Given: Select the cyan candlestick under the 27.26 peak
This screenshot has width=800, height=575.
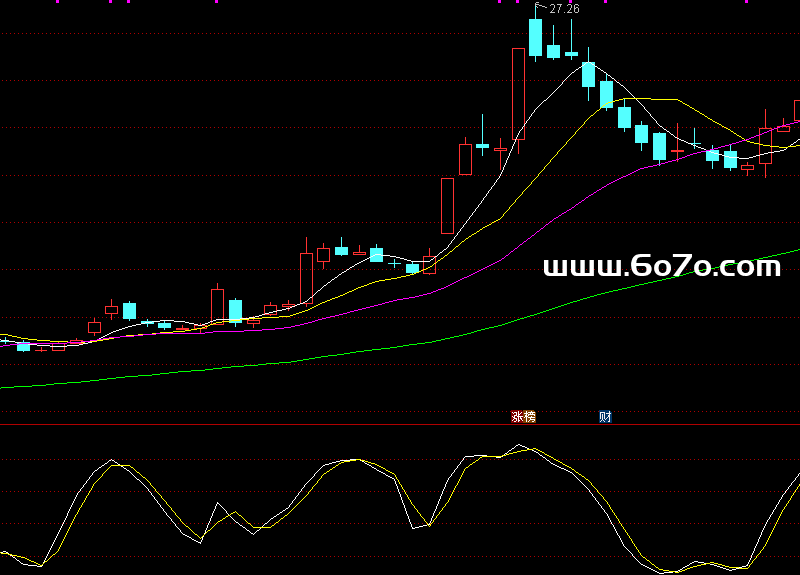Looking at the screenshot, I should (536, 38).
